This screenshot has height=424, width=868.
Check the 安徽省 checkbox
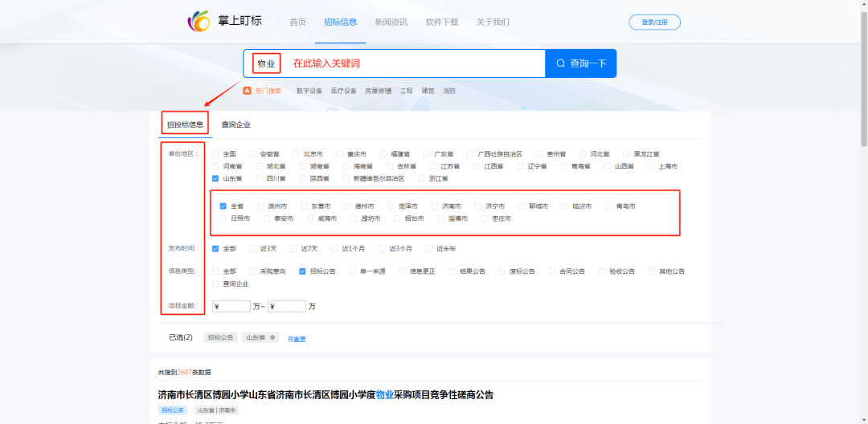click(252, 154)
